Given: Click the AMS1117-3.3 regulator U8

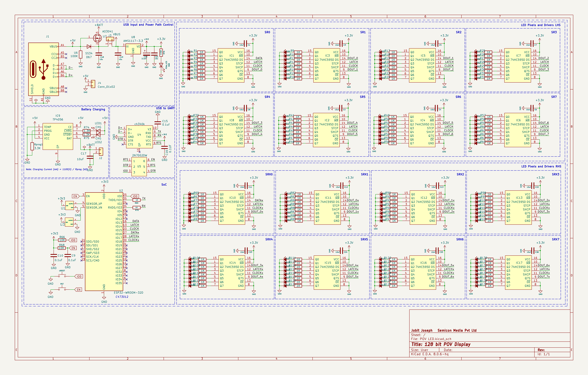Looking at the screenshot, I should [133, 49].
